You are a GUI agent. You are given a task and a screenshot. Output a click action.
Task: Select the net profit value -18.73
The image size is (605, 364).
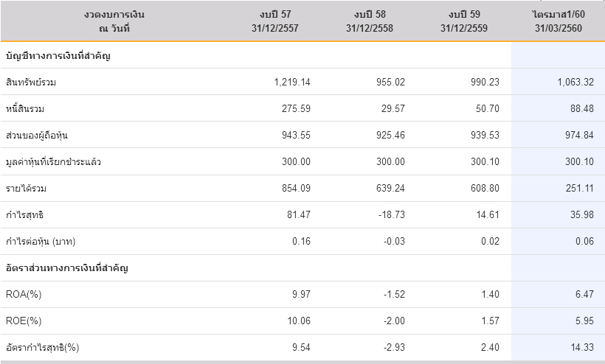coord(390,214)
